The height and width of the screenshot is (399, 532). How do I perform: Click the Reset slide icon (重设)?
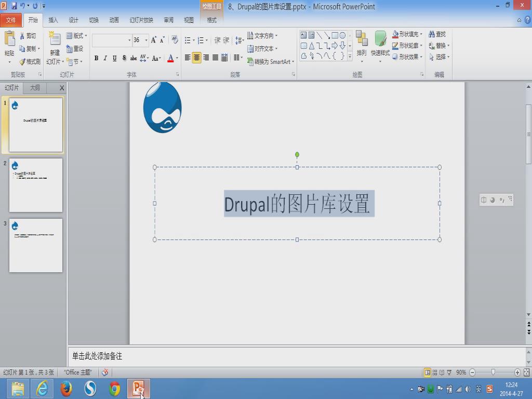[x=70, y=49]
